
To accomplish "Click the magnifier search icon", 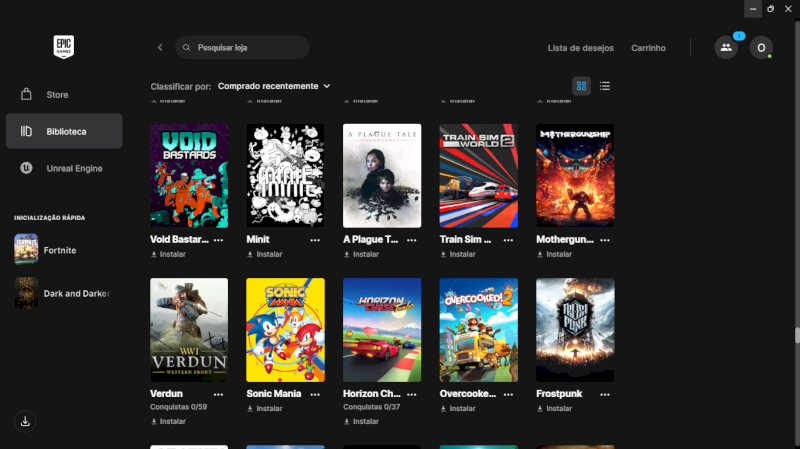I will 187,47.
